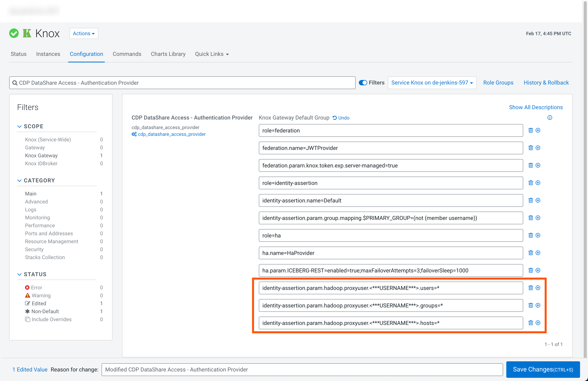588x381 pixels.
Task: Toggle the Filters switch off
Action: [363, 83]
